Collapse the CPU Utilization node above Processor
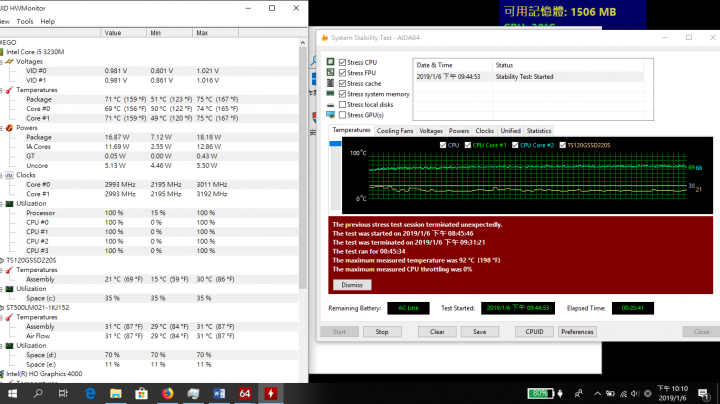This screenshot has height=404, width=720. (x=2, y=204)
